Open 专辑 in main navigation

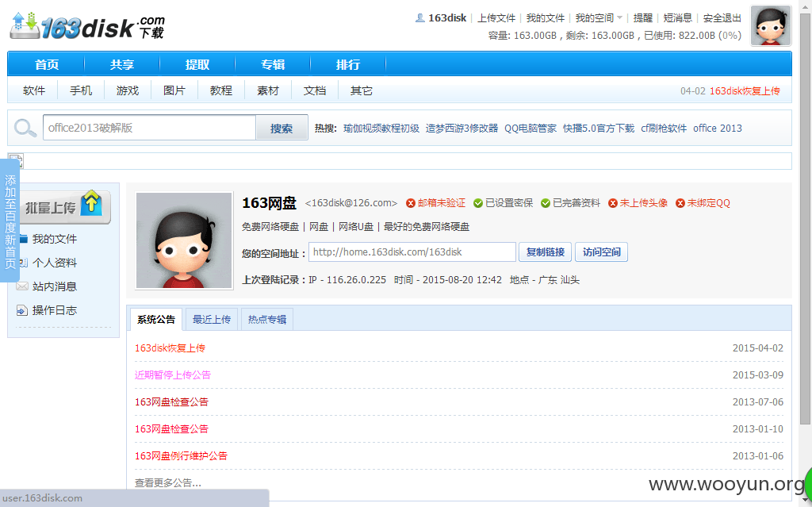(273, 65)
